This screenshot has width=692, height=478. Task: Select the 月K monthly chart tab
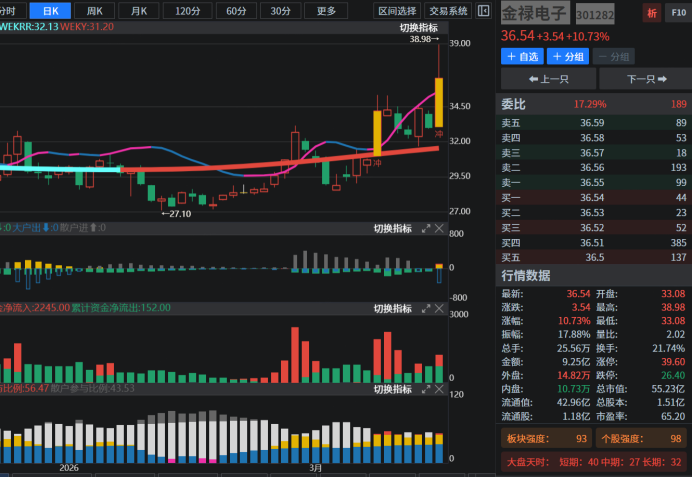tap(139, 11)
